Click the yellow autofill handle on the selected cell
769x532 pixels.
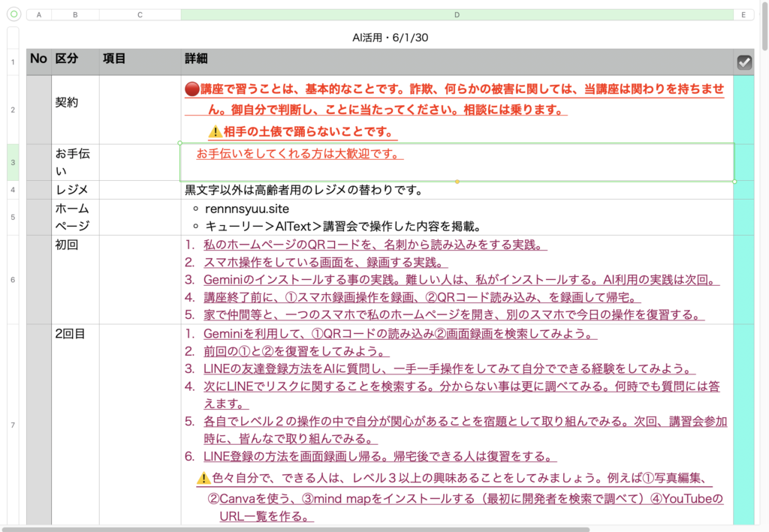(457, 182)
